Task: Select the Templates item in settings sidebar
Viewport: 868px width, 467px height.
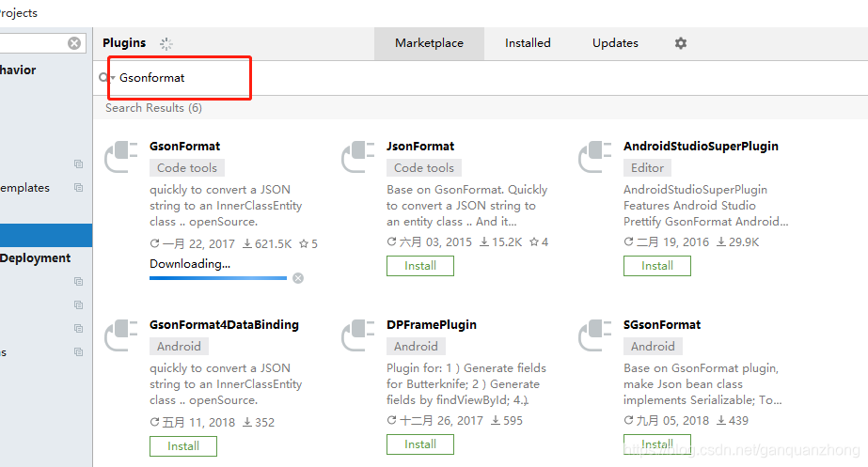Action: [x=24, y=188]
